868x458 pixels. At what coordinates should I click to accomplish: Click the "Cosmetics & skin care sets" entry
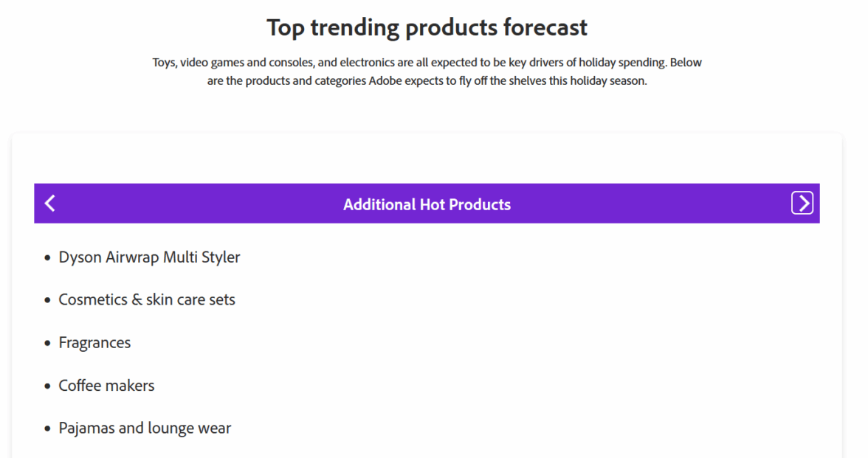pos(147,300)
